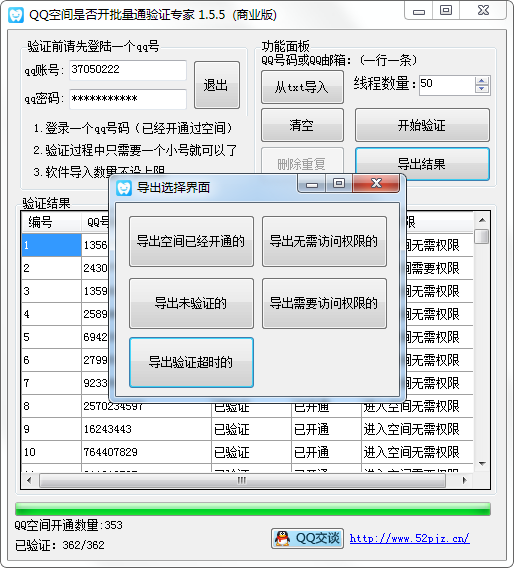Screen dimensions: 514x568
Task: Click 导出需要访问权限的 button
Action: [x=324, y=303]
